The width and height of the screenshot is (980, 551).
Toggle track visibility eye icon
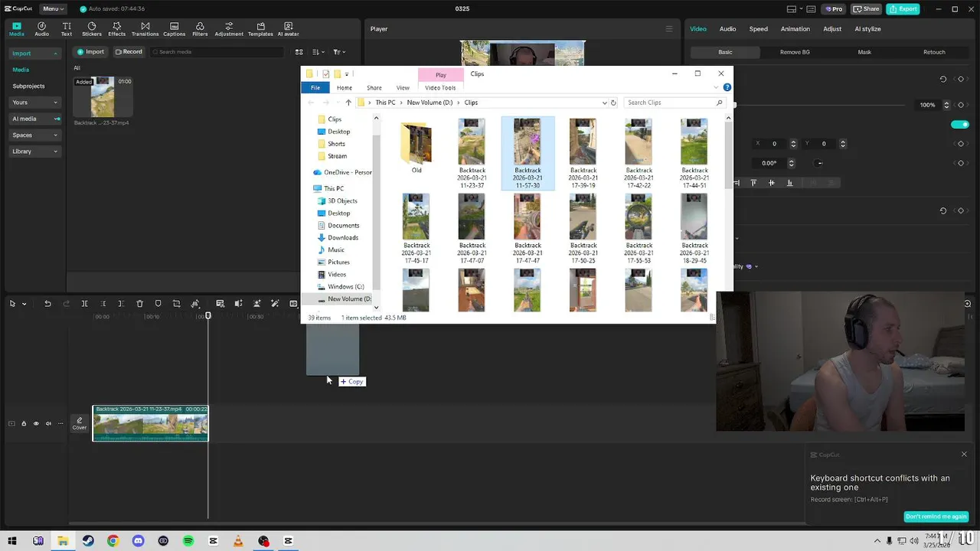[36, 423]
